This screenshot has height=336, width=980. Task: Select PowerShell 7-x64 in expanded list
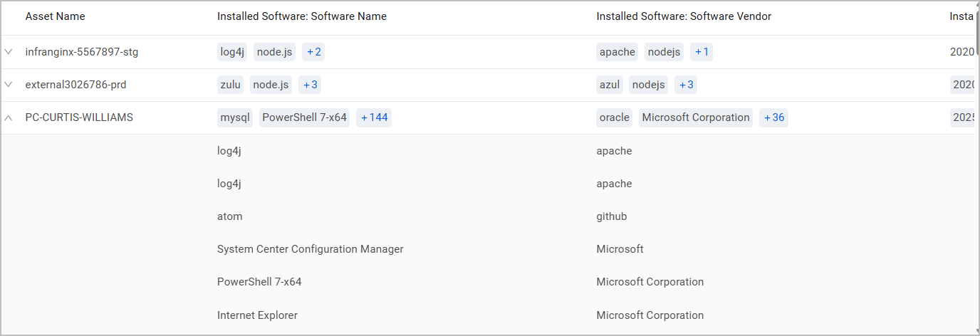(259, 282)
